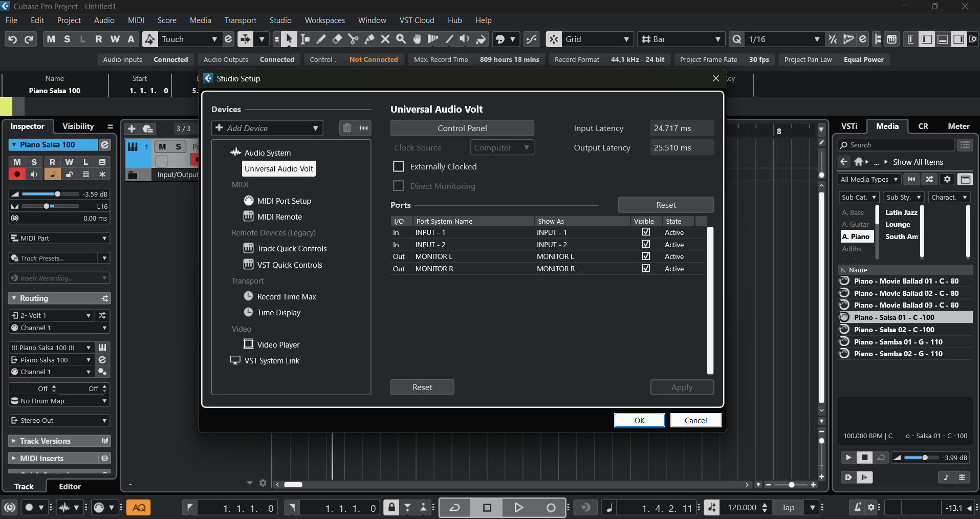Uncheck Visible for INPUT - 1 port

tap(646, 232)
